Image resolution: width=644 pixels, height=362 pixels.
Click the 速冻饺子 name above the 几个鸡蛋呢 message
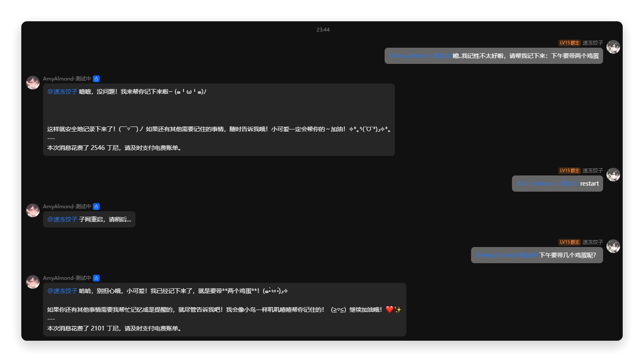pyautogui.click(x=592, y=242)
